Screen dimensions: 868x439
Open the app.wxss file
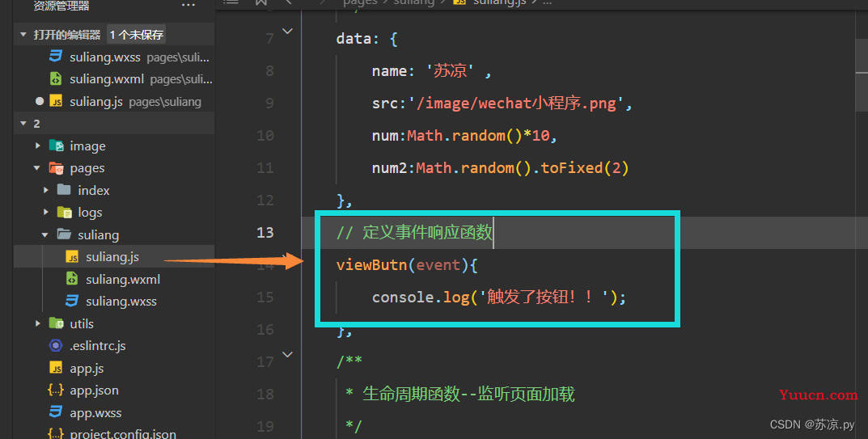[95, 412]
